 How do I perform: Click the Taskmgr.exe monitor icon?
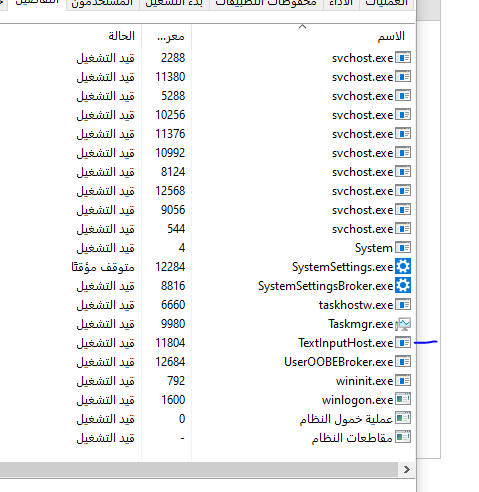click(403, 324)
